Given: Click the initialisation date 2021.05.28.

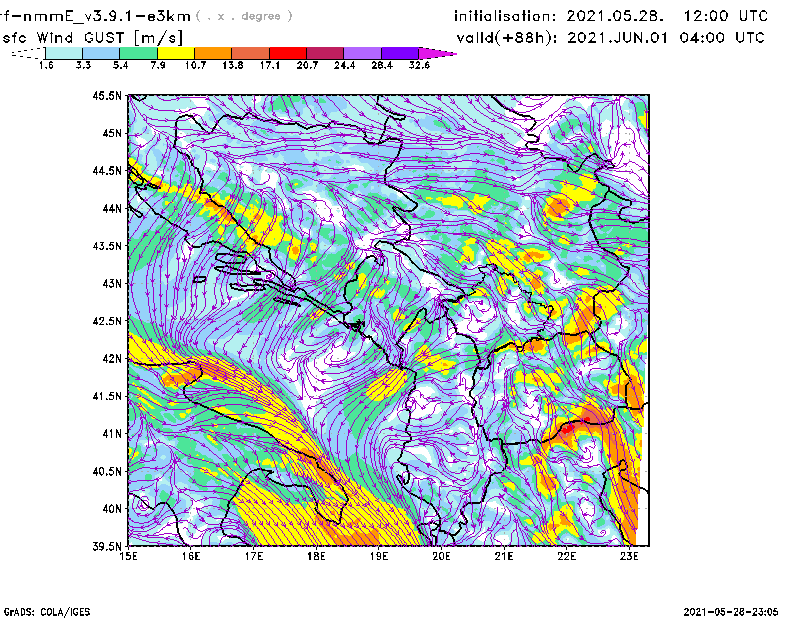Looking at the screenshot, I should tap(615, 16).
